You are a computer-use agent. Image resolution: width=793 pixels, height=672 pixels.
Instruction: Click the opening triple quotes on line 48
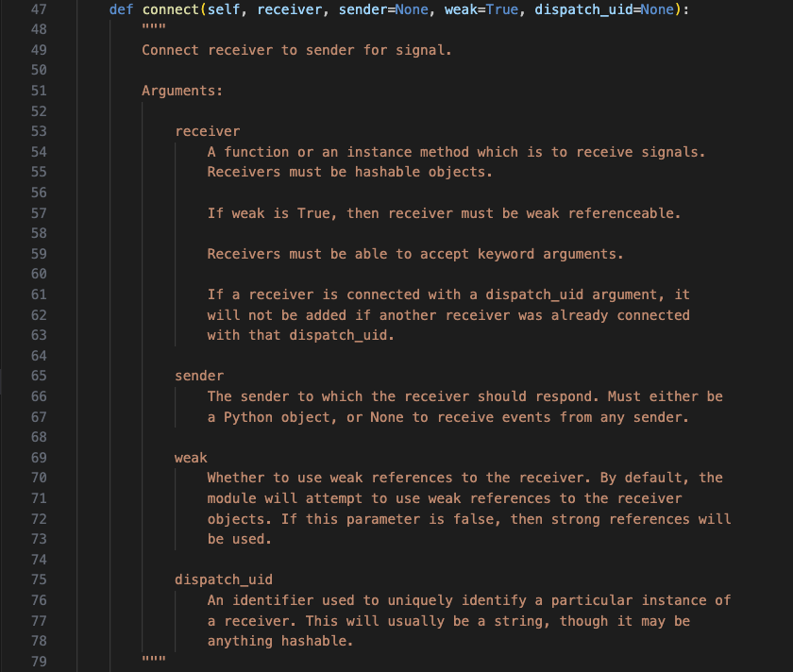[154, 27]
